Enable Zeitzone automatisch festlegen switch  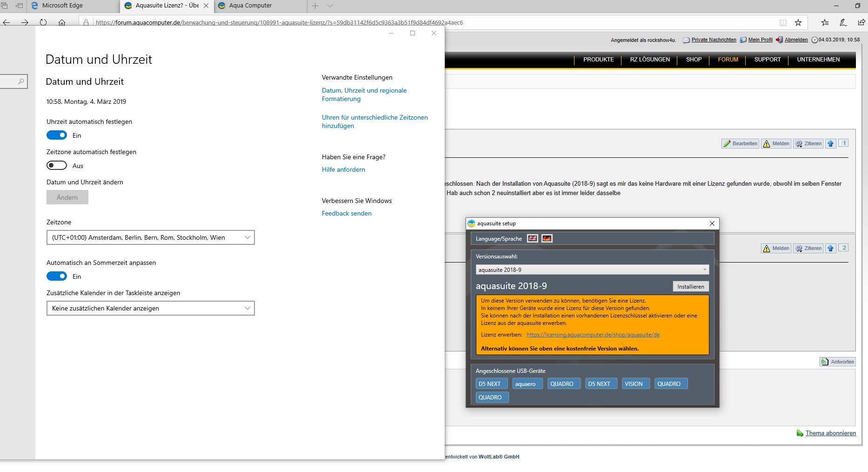pyautogui.click(x=57, y=166)
